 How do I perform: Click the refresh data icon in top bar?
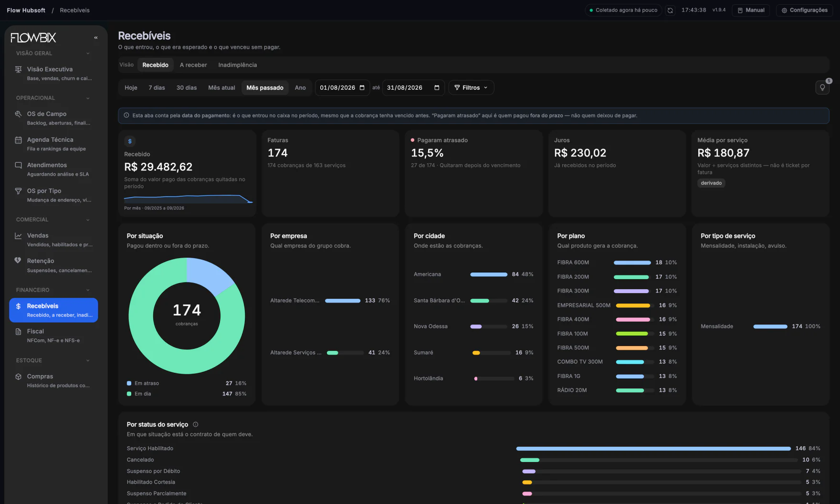[671, 10]
